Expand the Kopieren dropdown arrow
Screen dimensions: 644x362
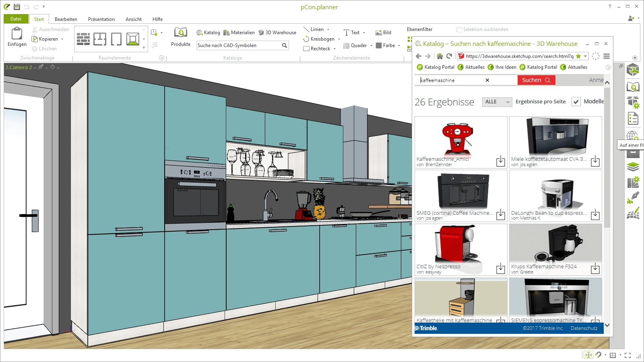[62, 39]
